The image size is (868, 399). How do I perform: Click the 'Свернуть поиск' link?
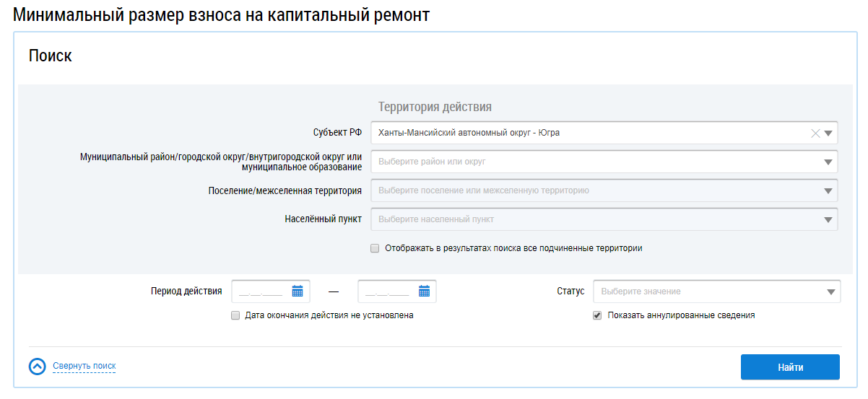click(x=84, y=367)
